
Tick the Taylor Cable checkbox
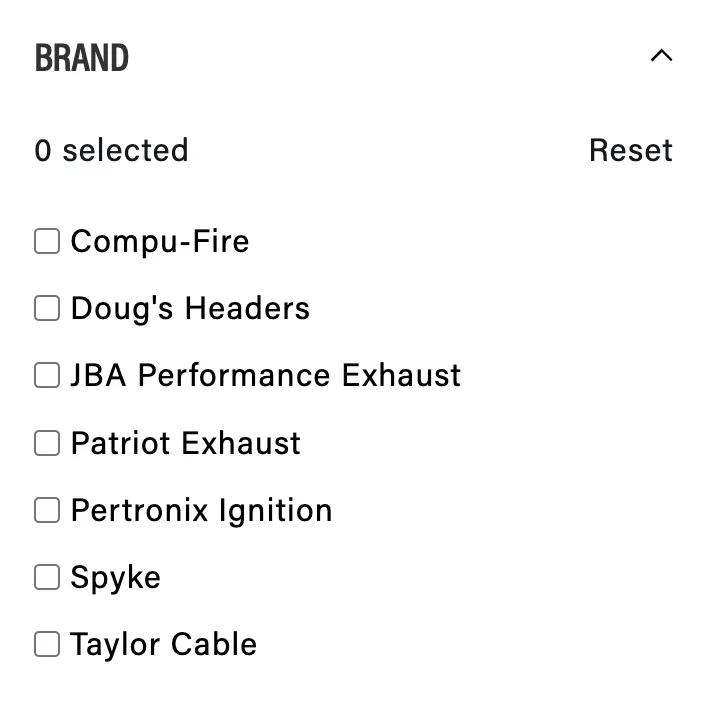pos(47,644)
